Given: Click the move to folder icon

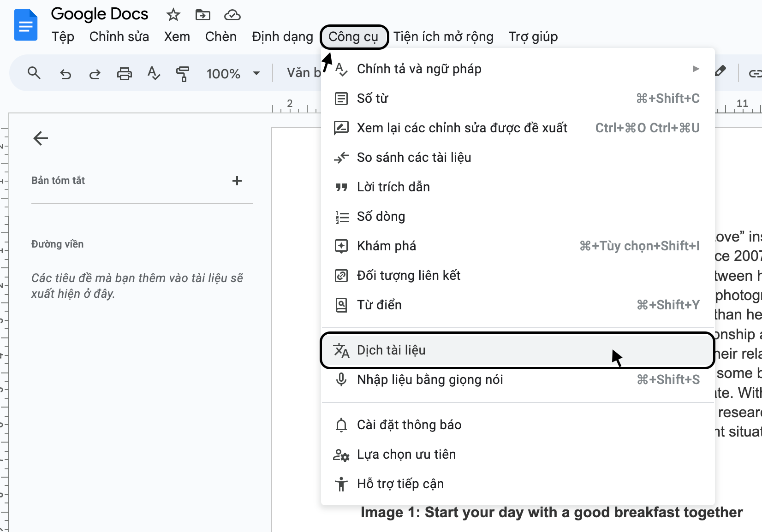Looking at the screenshot, I should click(x=202, y=15).
